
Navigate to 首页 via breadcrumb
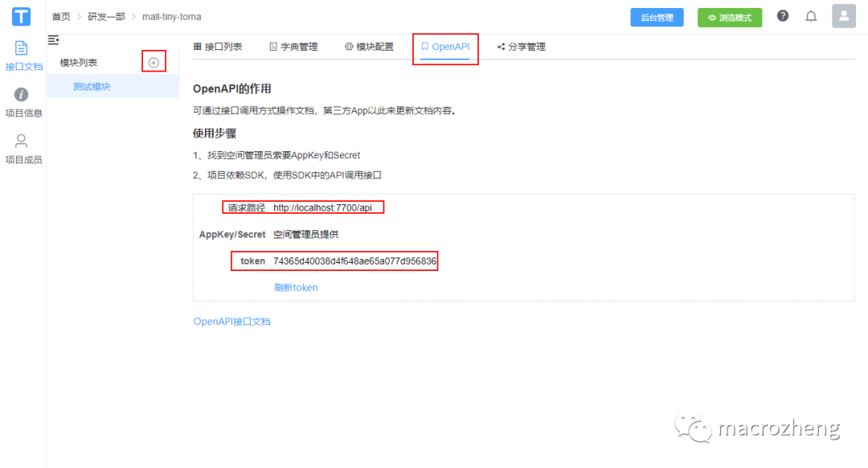pos(59,16)
